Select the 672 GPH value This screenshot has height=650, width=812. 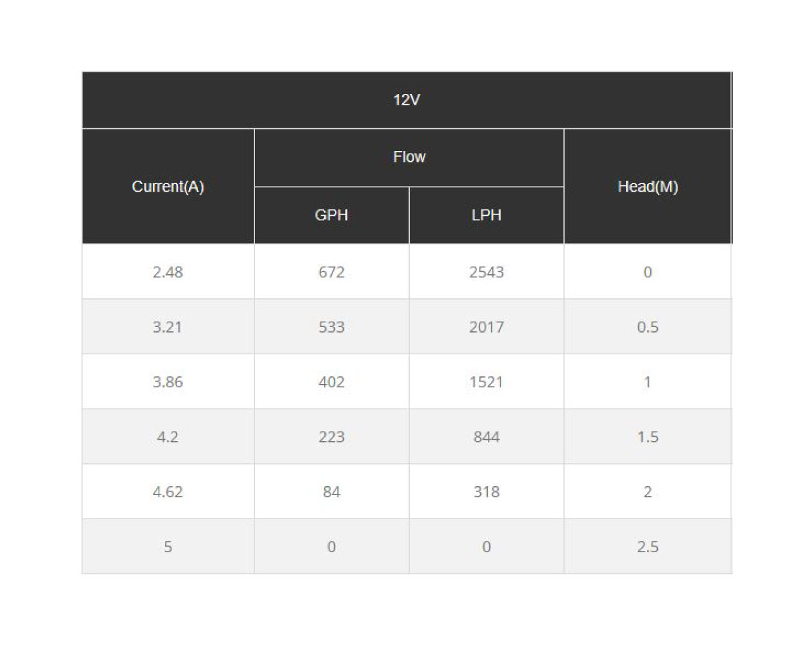pyautogui.click(x=332, y=272)
